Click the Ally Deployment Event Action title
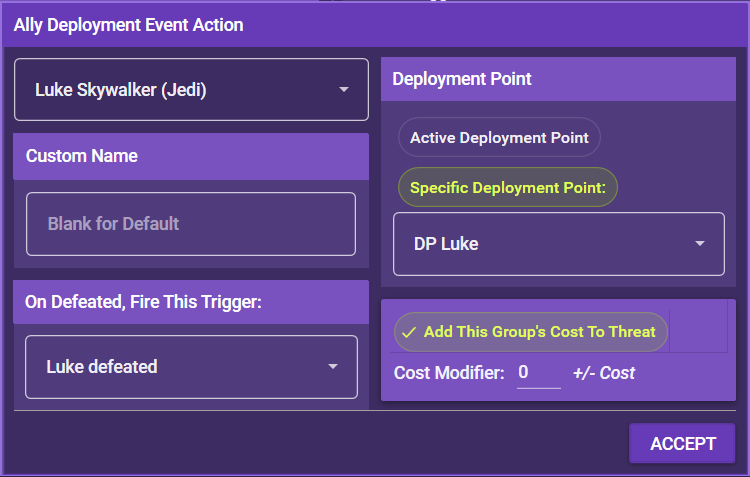This screenshot has width=750, height=477. pyautogui.click(x=129, y=25)
